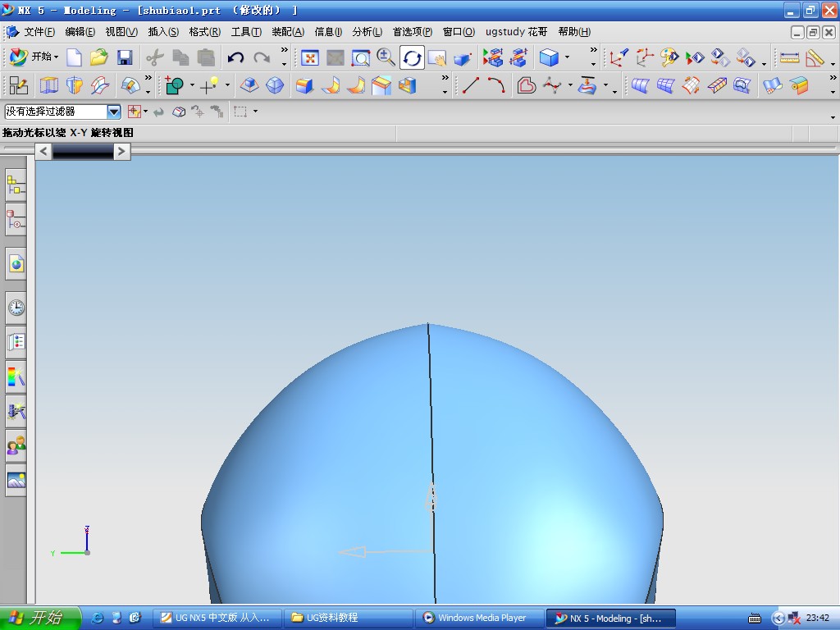Switch to Windows Media Player taskbar button
The width and height of the screenshot is (840, 630).
(482, 618)
